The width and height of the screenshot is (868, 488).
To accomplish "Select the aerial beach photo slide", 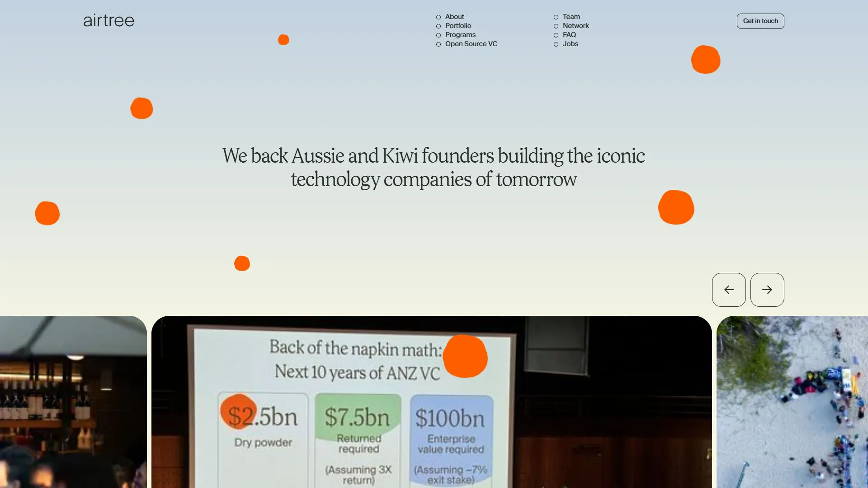I will click(792, 402).
